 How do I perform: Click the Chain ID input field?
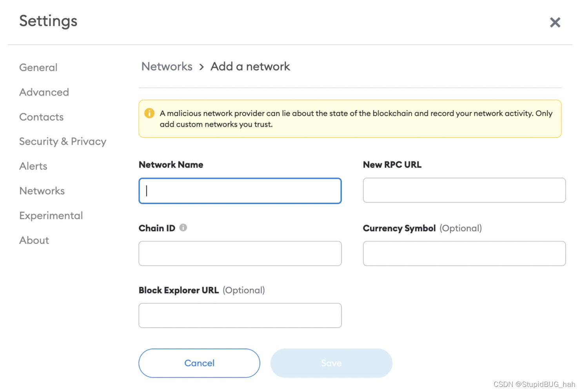[240, 254]
